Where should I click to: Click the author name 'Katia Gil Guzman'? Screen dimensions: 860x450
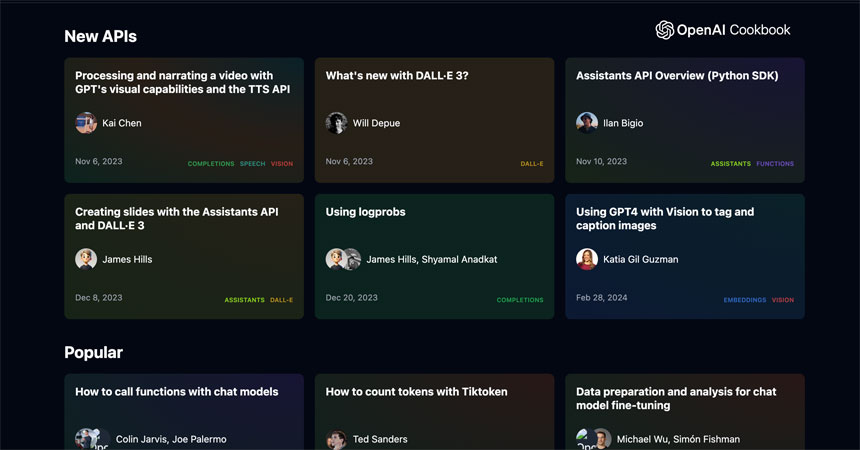[x=641, y=259]
